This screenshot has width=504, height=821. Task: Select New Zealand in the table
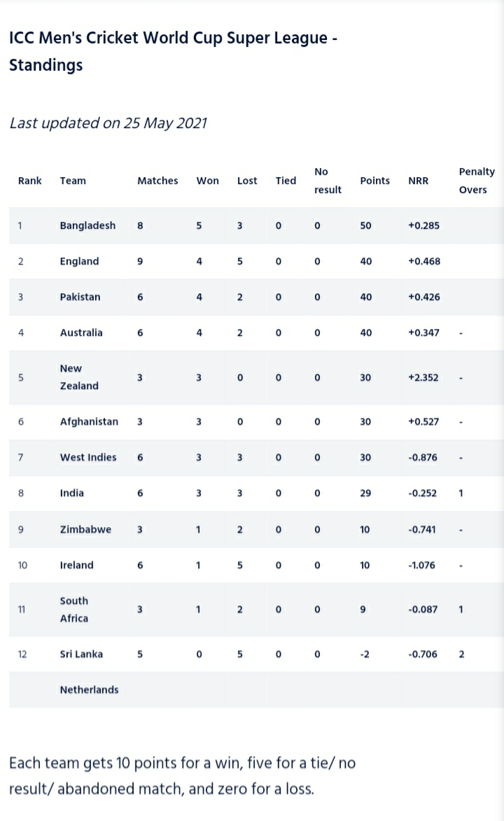coord(79,377)
